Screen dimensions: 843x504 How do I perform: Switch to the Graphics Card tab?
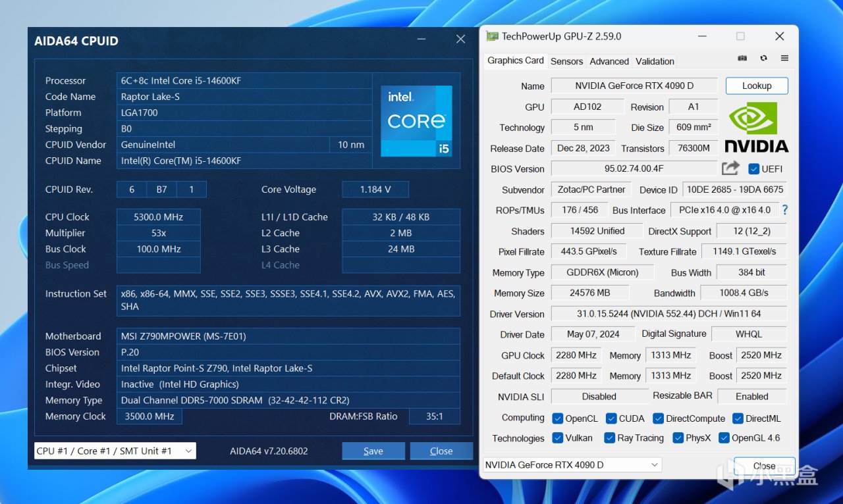pos(516,61)
